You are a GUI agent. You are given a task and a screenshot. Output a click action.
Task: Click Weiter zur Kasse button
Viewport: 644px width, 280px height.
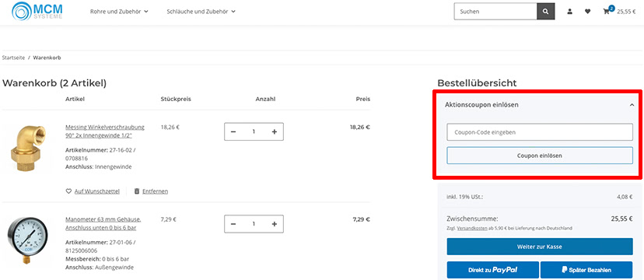(x=540, y=247)
